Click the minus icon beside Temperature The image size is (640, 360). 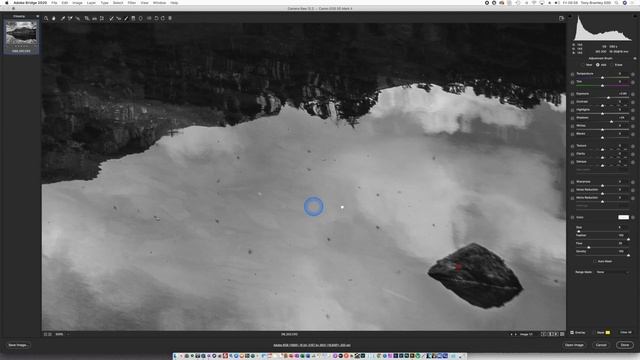572,74
